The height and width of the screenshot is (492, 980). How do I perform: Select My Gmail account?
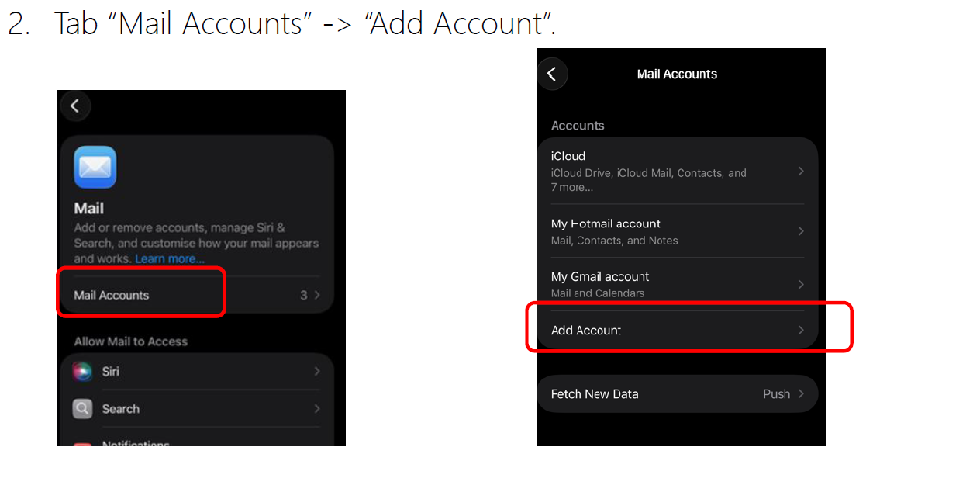click(x=678, y=284)
